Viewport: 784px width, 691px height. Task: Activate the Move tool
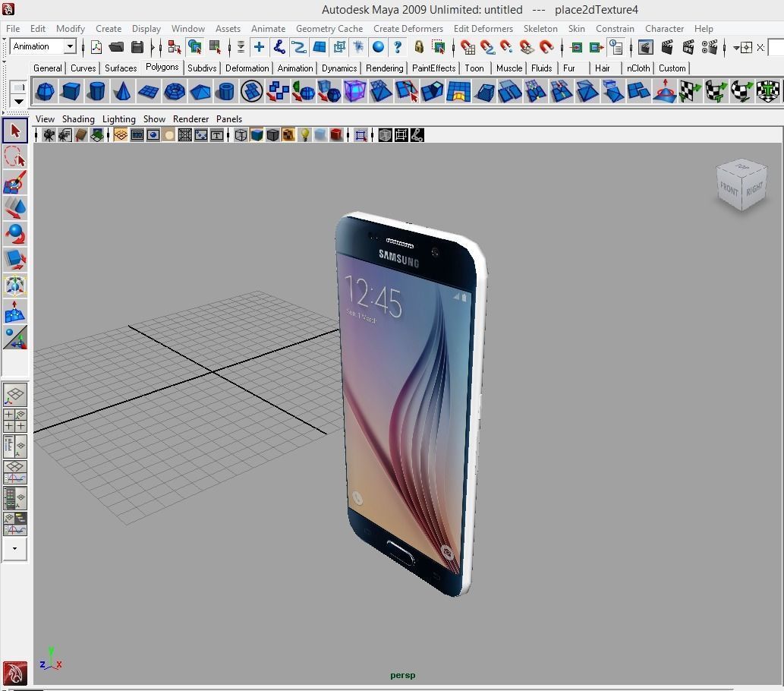(x=15, y=207)
